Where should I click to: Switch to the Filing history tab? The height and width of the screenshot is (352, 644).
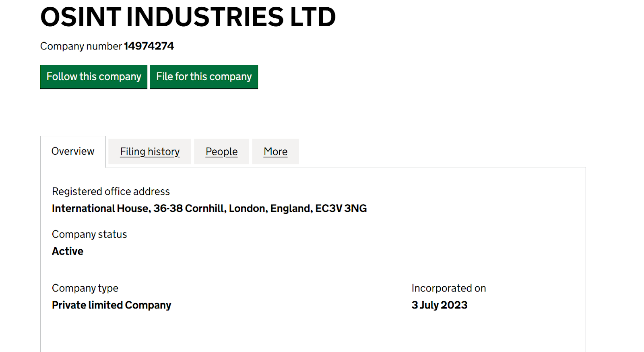tap(150, 152)
